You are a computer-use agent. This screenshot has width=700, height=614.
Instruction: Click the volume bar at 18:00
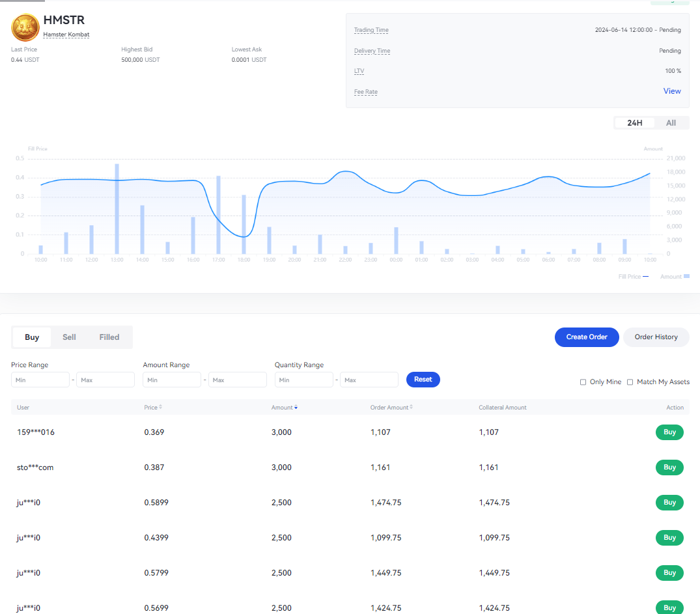coord(244,225)
